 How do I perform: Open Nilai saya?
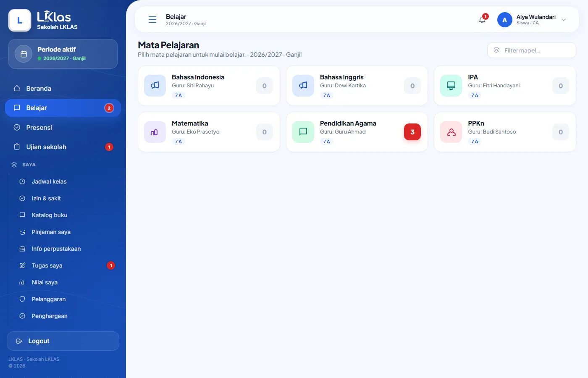(x=67, y=282)
